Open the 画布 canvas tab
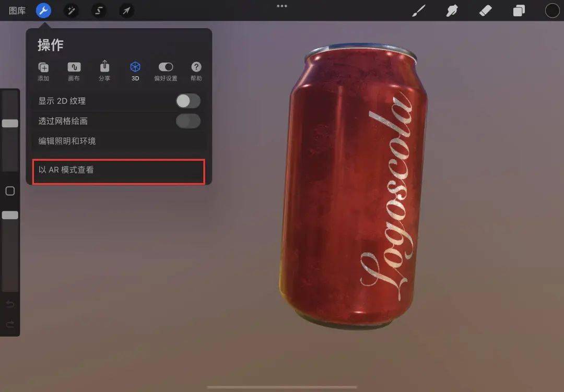Screen dimensions: 564x392 (74, 70)
